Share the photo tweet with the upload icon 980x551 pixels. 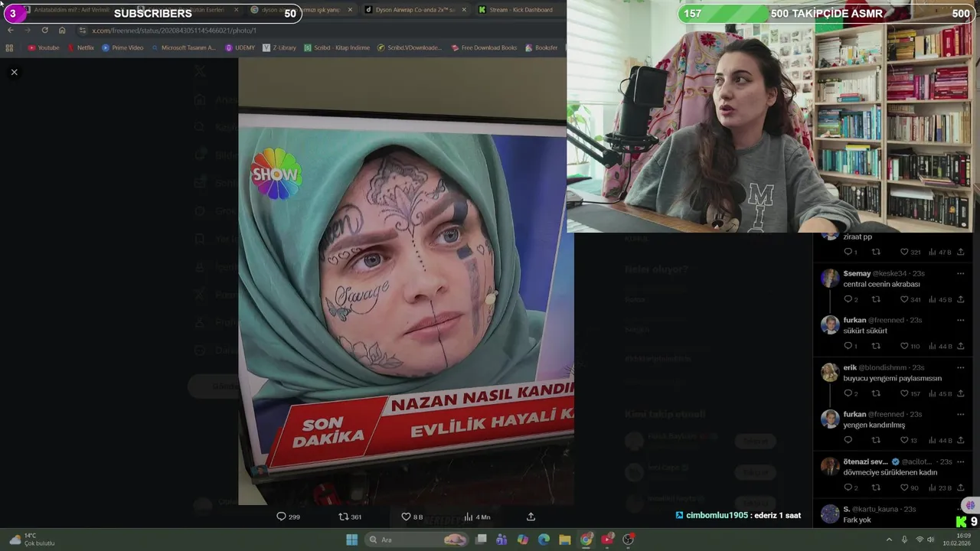click(x=531, y=517)
